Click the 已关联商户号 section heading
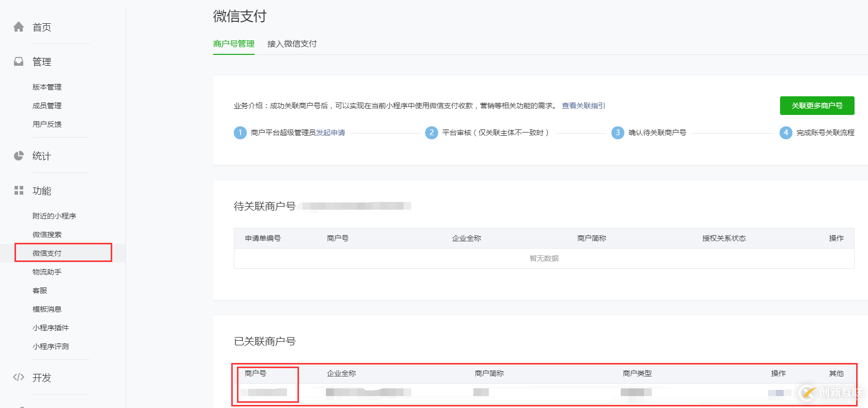Image resolution: width=868 pixels, height=408 pixels. [265, 341]
